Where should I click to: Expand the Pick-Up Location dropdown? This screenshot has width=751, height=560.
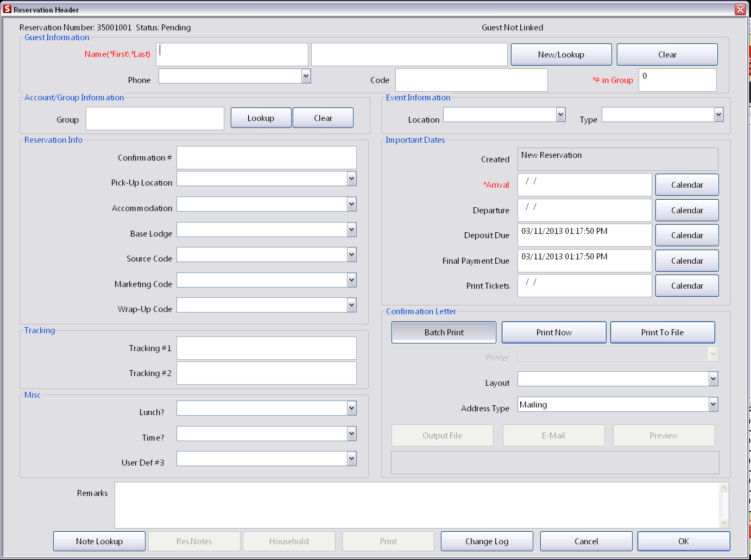[352, 179]
